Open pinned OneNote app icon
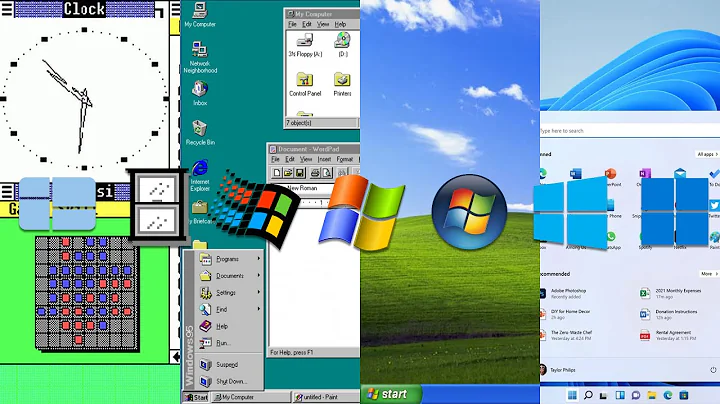This screenshot has height=404, width=720. 645,173
